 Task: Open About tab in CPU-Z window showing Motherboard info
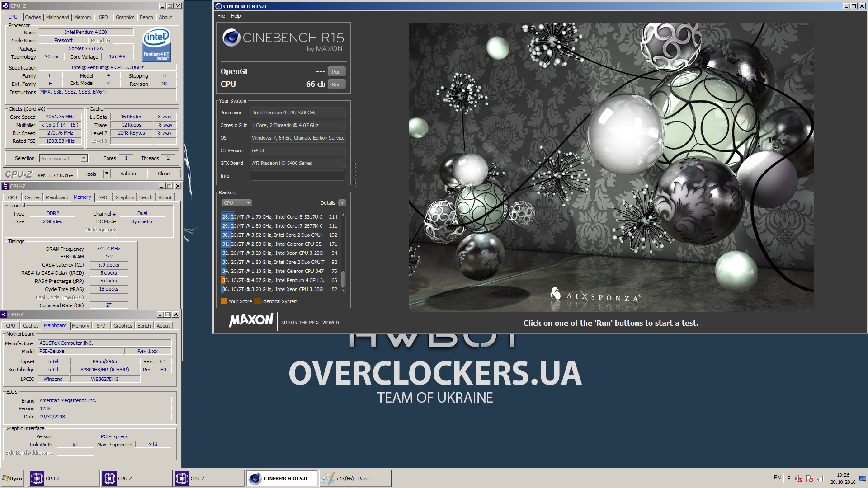163,326
